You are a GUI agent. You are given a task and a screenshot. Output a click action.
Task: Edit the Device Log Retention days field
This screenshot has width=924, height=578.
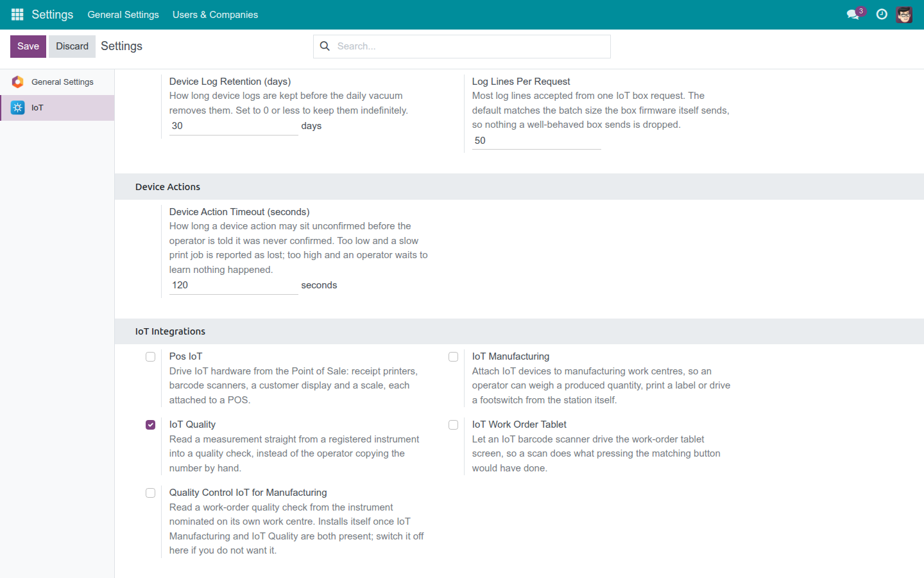click(234, 126)
